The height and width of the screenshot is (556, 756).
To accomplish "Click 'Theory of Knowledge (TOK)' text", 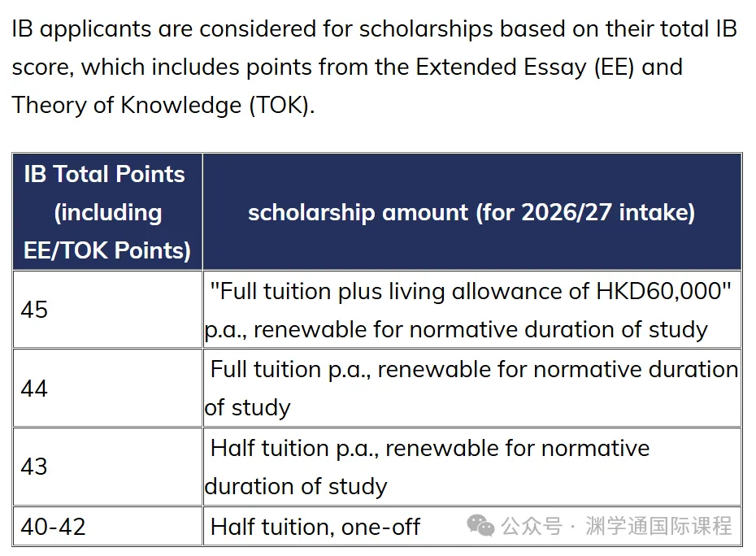I will click(x=163, y=105).
